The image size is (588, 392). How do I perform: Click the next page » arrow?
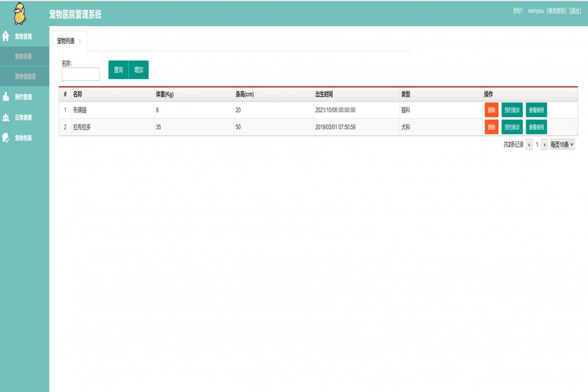pos(545,144)
